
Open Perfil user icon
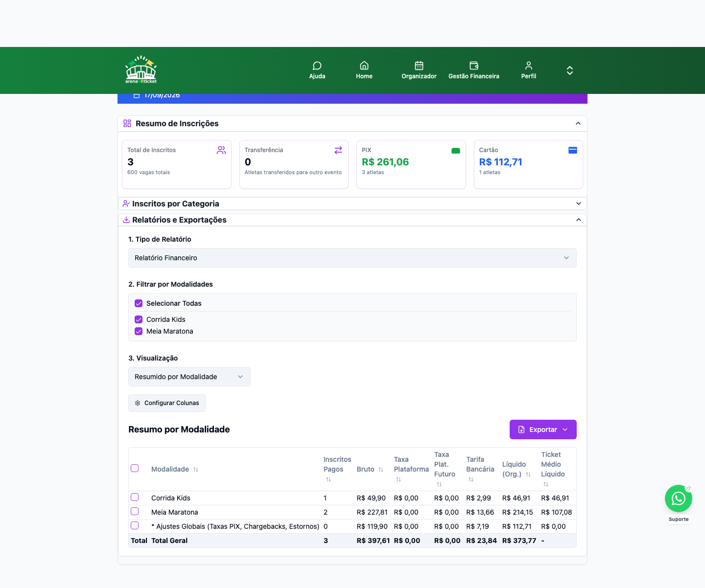pyautogui.click(x=529, y=66)
